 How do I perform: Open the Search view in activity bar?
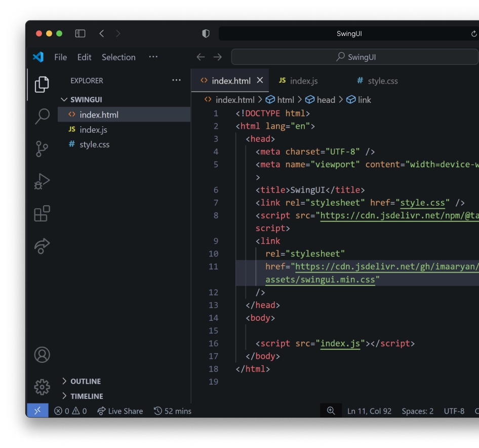point(42,116)
